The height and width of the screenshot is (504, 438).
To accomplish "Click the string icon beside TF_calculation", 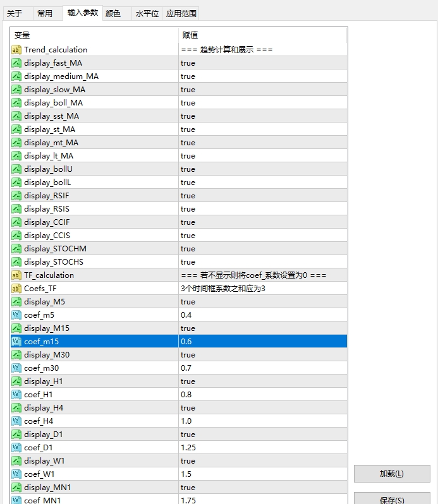I will pos(16,275).
